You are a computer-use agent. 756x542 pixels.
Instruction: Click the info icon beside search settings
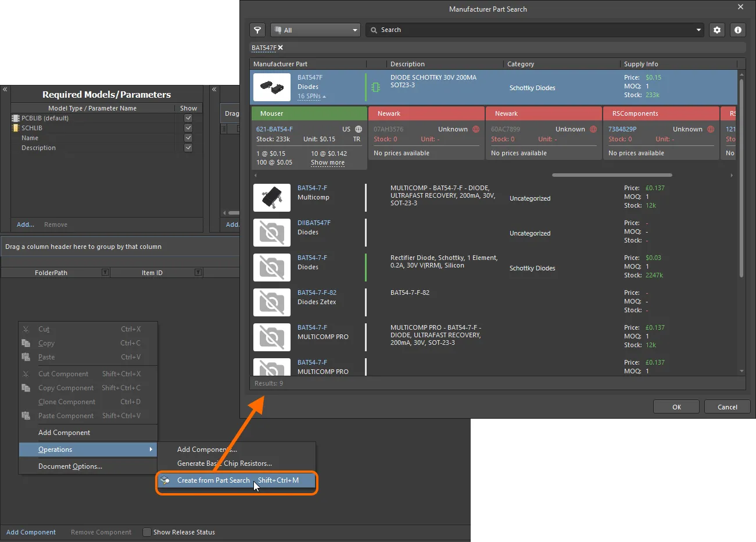(737, 30)
